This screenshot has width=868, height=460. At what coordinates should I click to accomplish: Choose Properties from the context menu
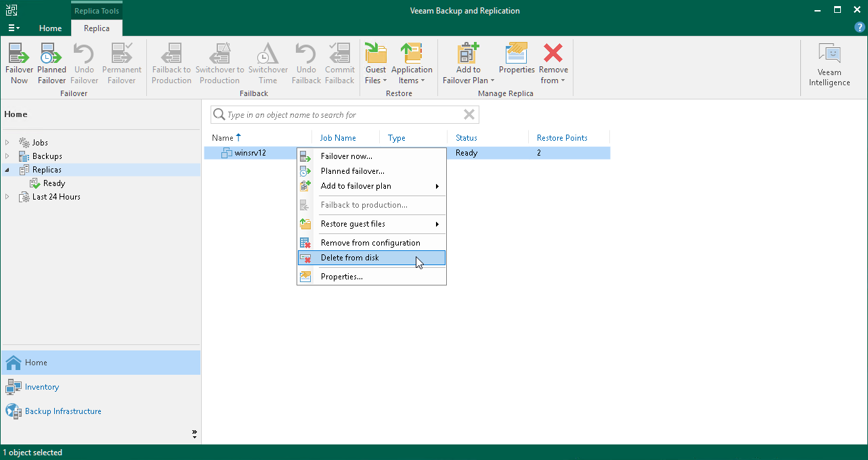coord(372,277)
